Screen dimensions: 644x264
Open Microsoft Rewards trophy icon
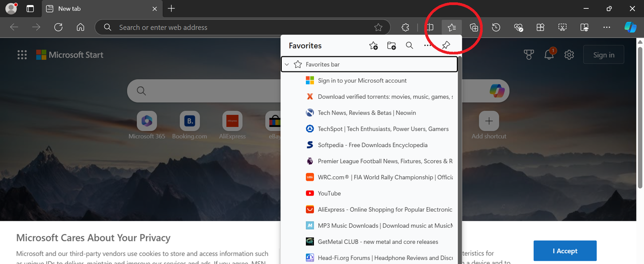click(529, 55)
